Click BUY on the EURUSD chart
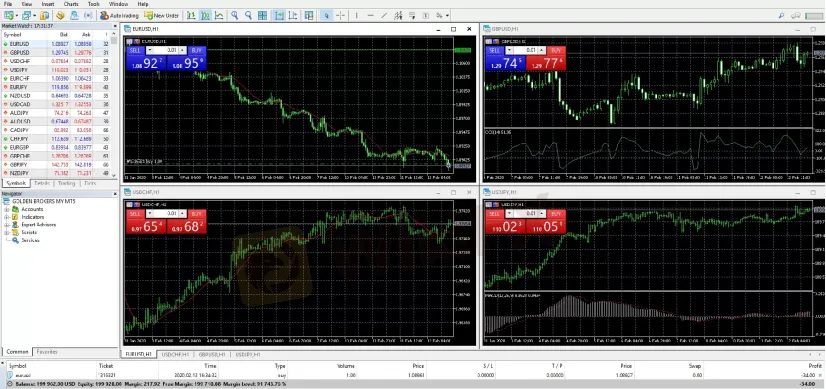The width and height of the screenshot is (826, 389). (196, 50)
